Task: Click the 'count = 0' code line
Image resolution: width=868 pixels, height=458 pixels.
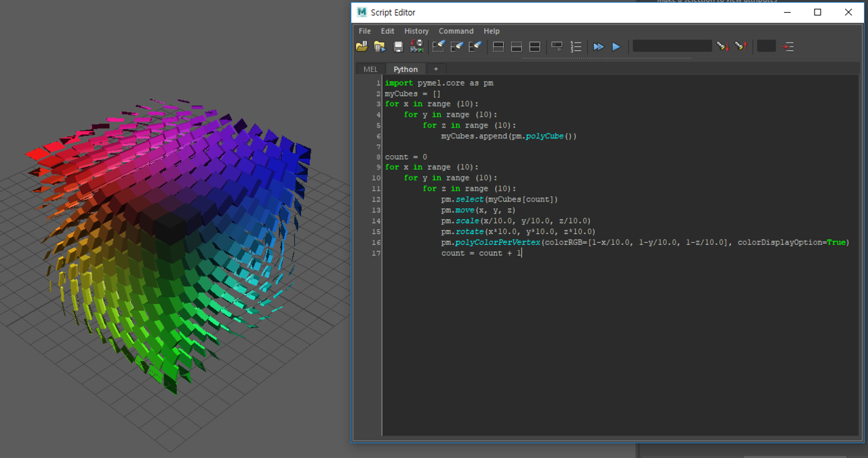Action: [406, 157]
